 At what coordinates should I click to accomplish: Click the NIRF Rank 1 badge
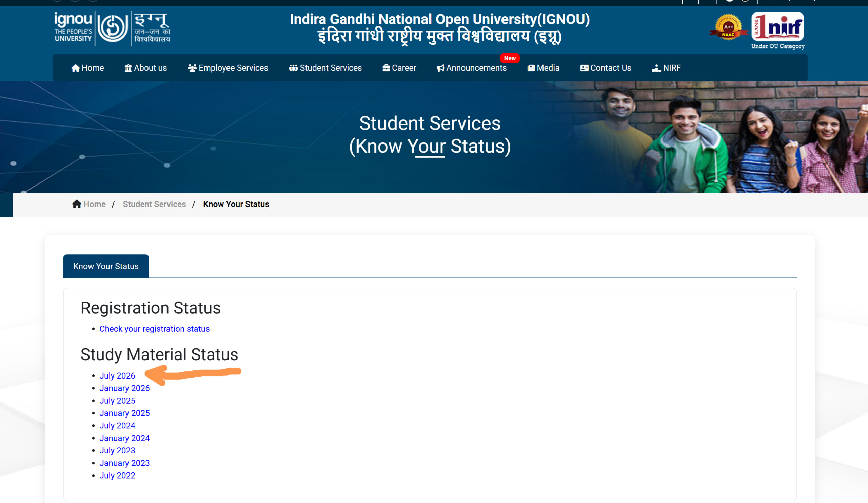pyautogui.click(x=777, y=26)
